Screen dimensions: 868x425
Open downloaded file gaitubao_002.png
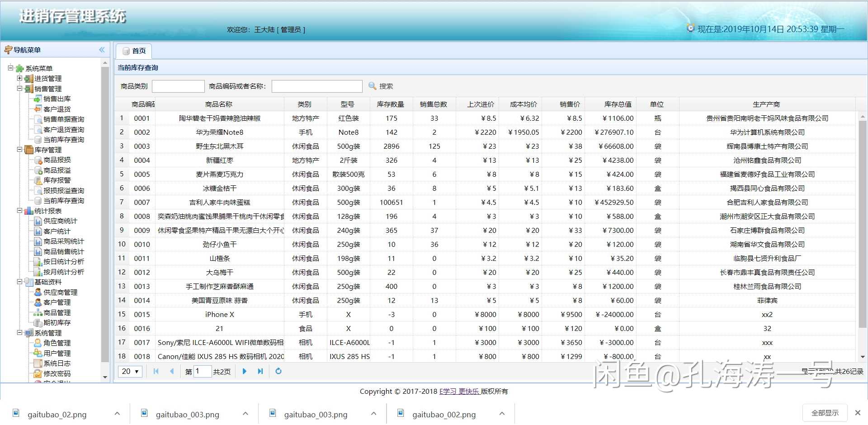click(x=444, y=414)
